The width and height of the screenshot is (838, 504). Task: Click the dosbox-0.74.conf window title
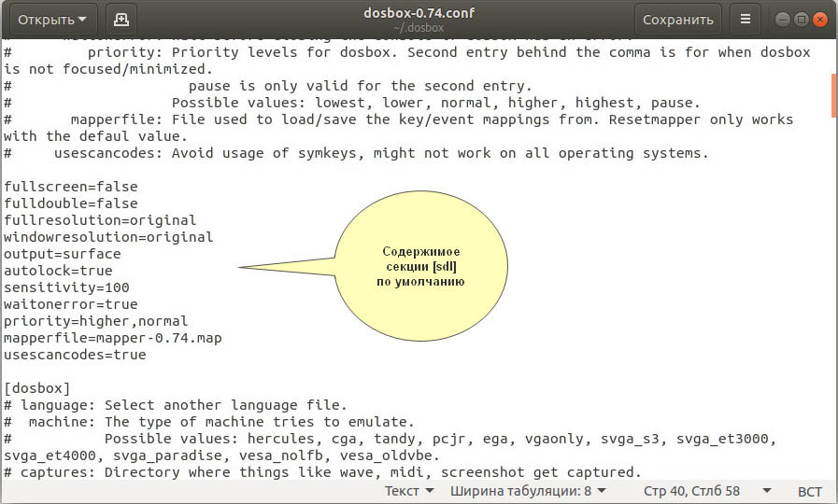419,13
